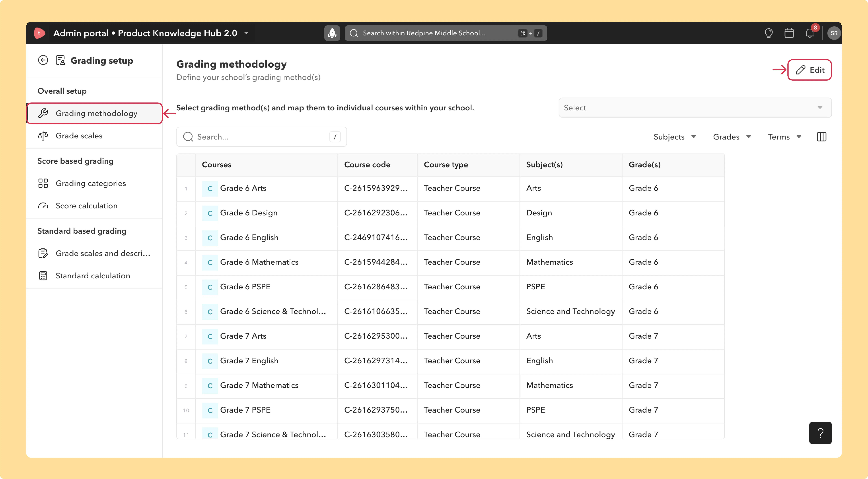Click the red Toddle logo icon
This screenshot has width=868, height=479.
(x=39, y=33)
